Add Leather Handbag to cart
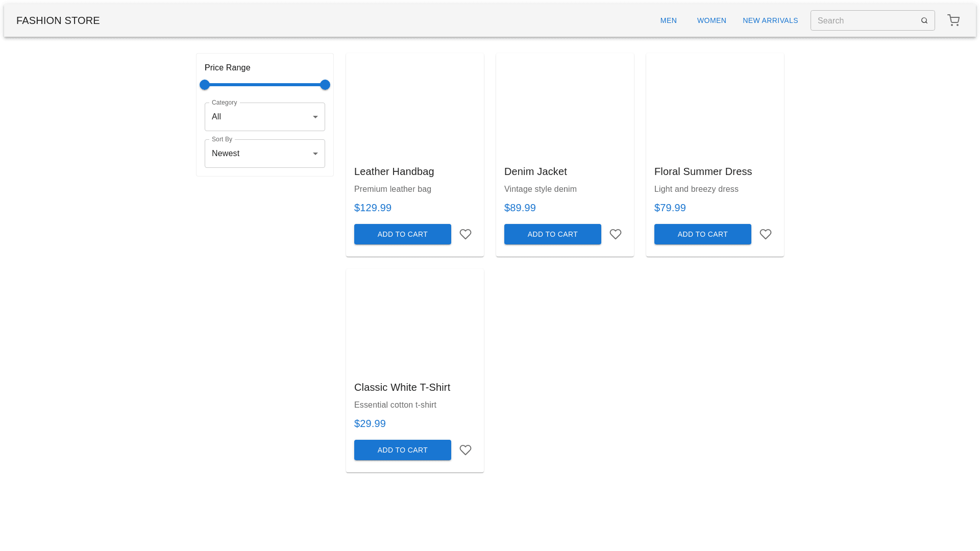Screen dimensions: 980x551 coord(402,234)
